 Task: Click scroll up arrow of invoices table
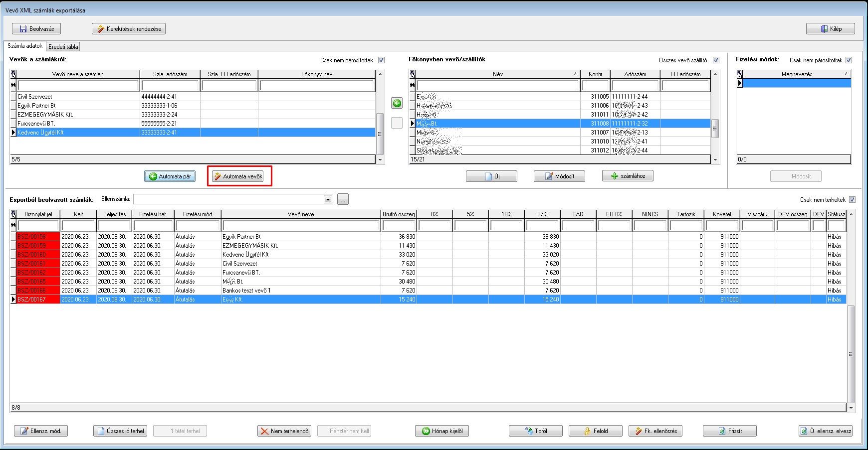851,214
